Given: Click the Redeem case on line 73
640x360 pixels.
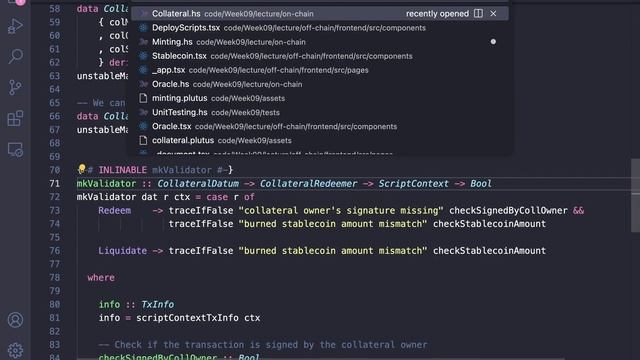Looking at the screenshot, I should (115, 211).
